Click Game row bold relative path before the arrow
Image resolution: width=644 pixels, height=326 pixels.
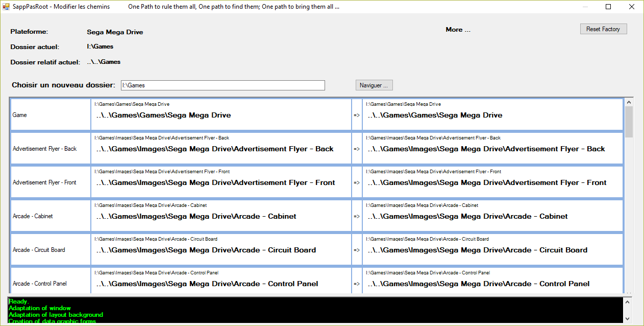(163, 115)
